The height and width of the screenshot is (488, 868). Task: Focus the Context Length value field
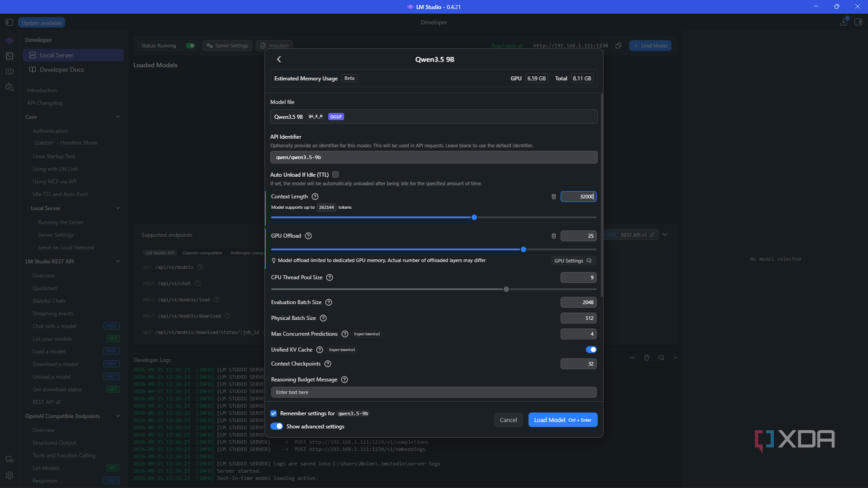point(578,197)
